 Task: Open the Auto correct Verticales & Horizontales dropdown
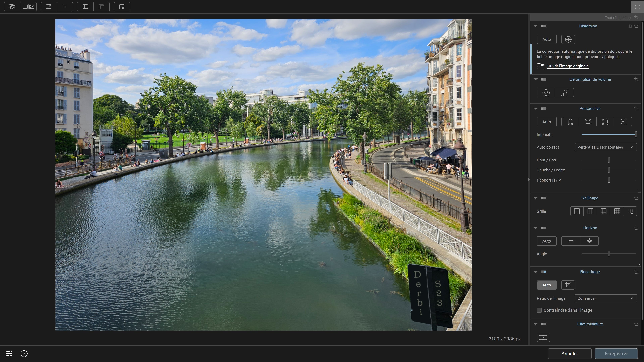click(605, 147)
